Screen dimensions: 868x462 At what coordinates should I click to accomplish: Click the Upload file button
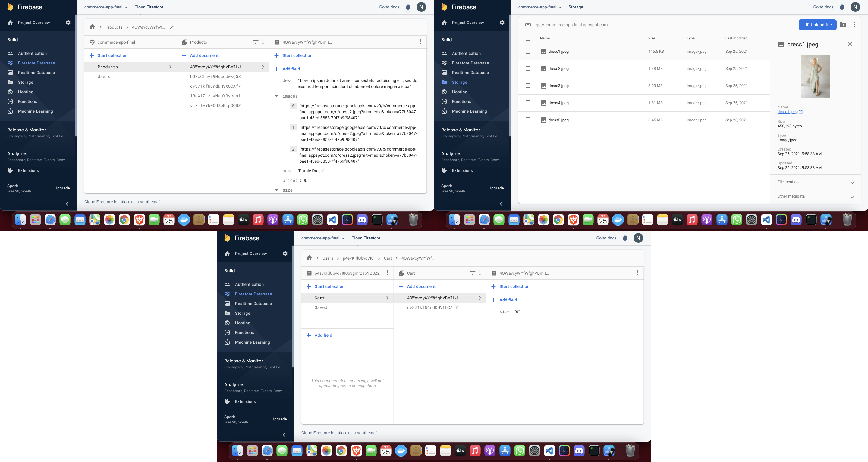tap(817, 25)
